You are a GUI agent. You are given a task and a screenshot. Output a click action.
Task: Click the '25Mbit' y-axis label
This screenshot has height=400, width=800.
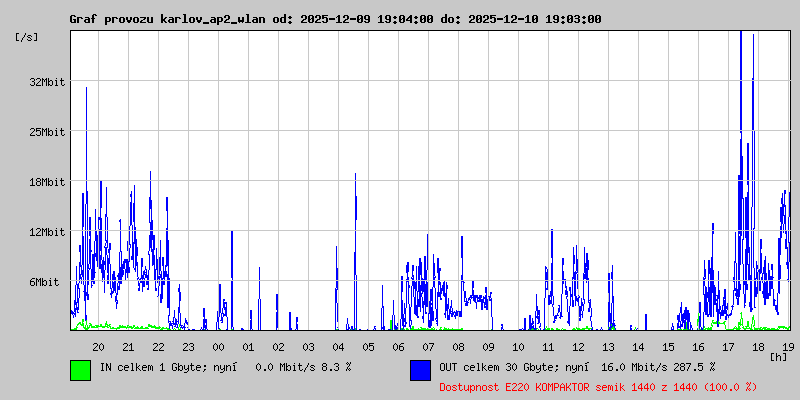click(47, 132)
